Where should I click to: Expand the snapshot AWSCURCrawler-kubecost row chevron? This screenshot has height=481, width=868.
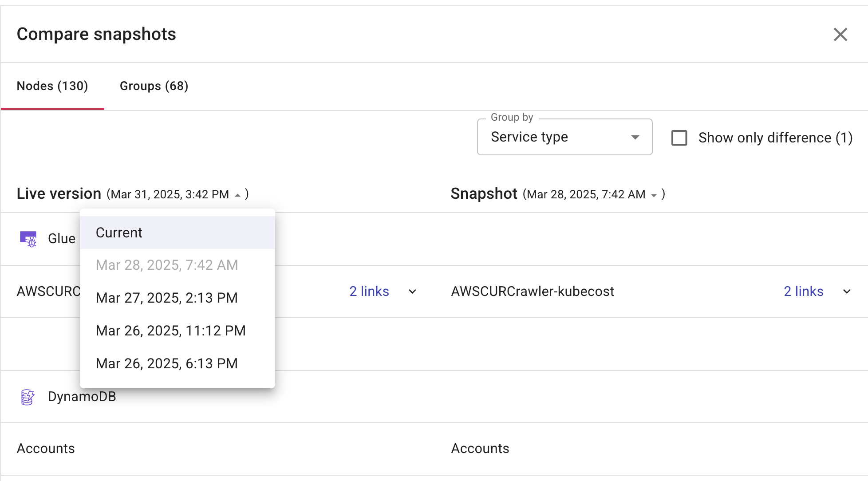click(847, 292)
